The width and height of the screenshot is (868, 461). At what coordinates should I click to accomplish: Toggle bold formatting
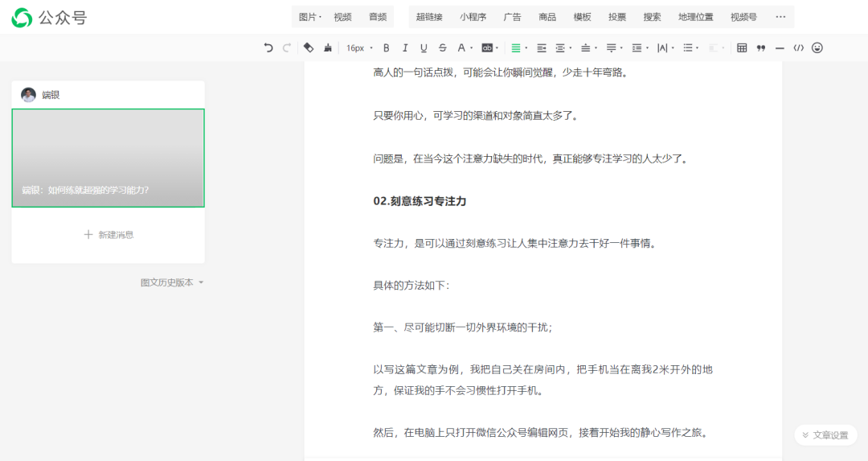coord(387,48)
